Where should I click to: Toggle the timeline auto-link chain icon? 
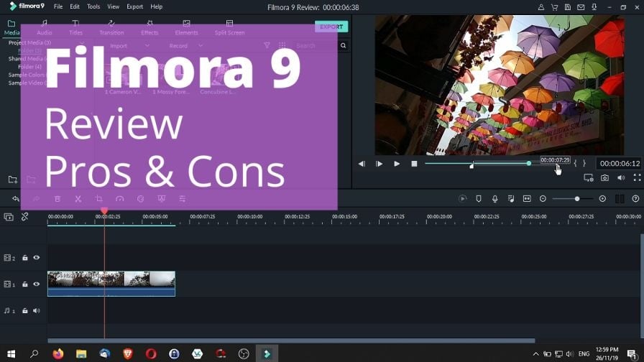(x=24, y=216)
